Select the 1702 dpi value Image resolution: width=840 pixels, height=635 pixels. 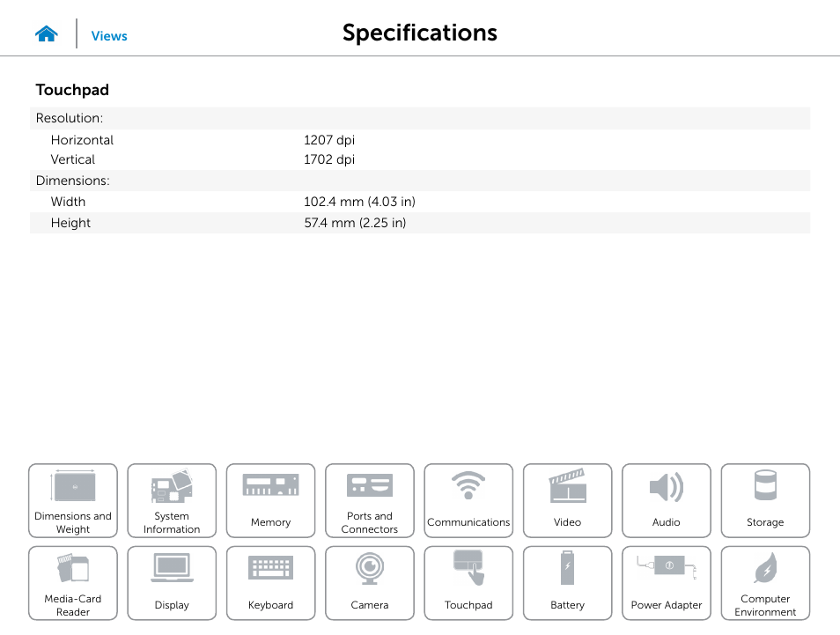(x=329, y=159)
